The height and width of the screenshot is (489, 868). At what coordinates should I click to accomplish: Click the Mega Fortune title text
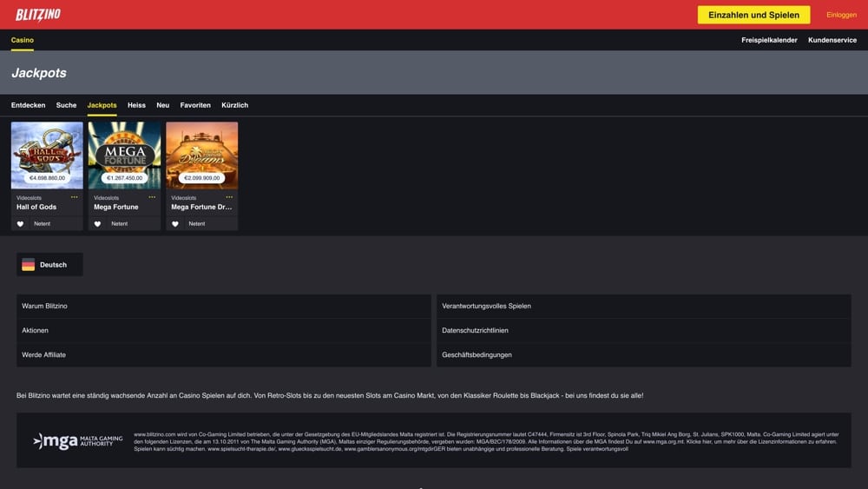(116, 207)
